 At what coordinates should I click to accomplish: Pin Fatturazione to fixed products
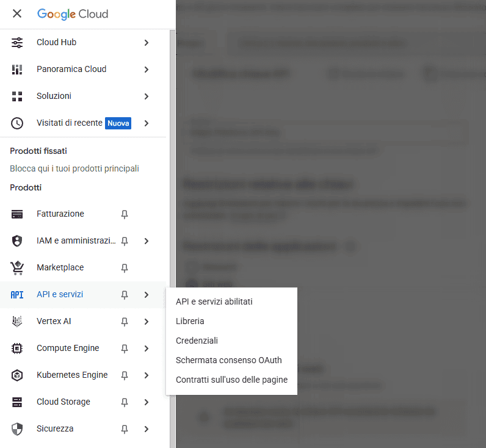[125, 214]
